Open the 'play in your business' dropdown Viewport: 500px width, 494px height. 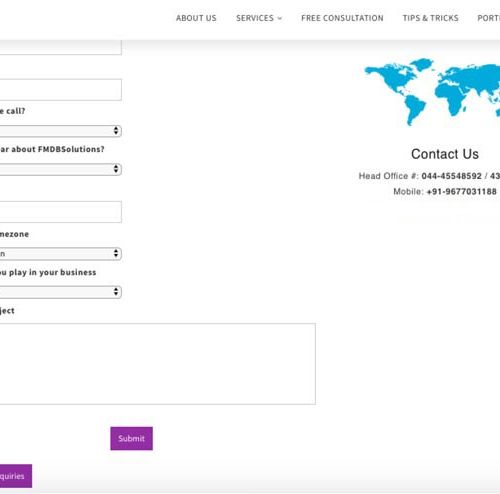coord(60,292)
